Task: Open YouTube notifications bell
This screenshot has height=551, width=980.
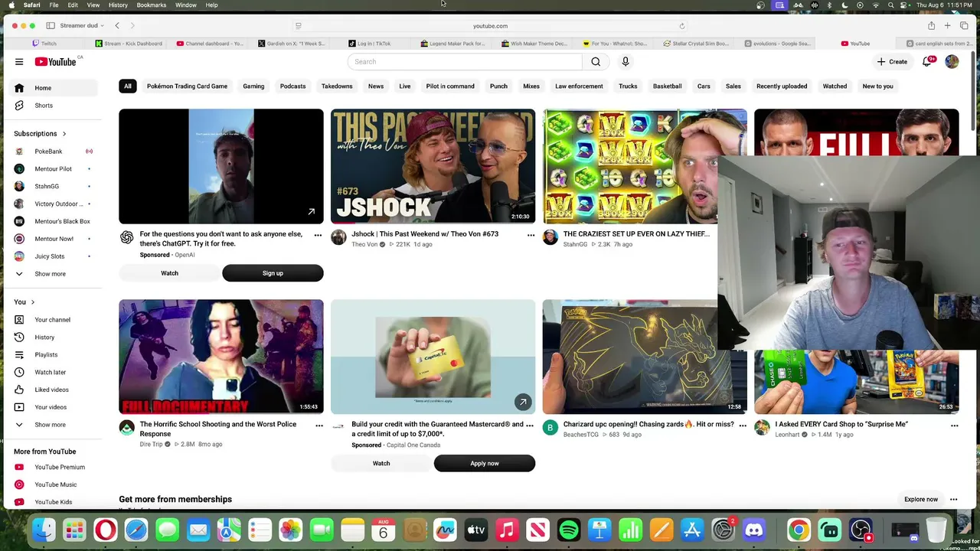Action: (927, 61)
